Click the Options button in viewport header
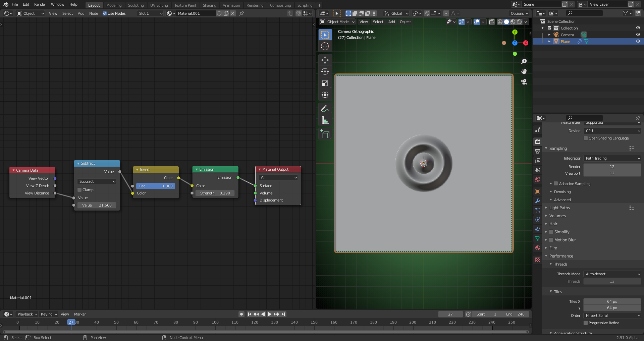644x341 pixels. click(519, 13)
